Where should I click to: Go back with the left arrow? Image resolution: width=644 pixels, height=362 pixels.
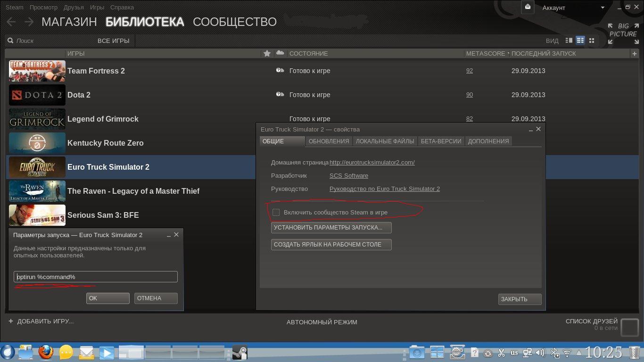coord(10,22)
